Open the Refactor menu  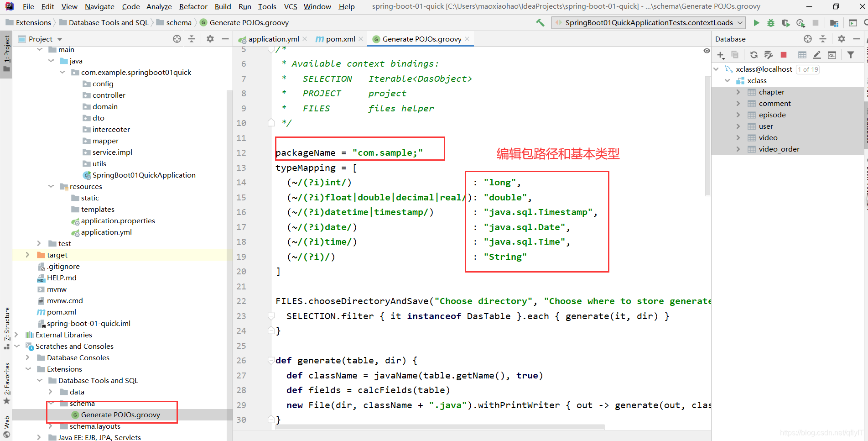(193, 6)
